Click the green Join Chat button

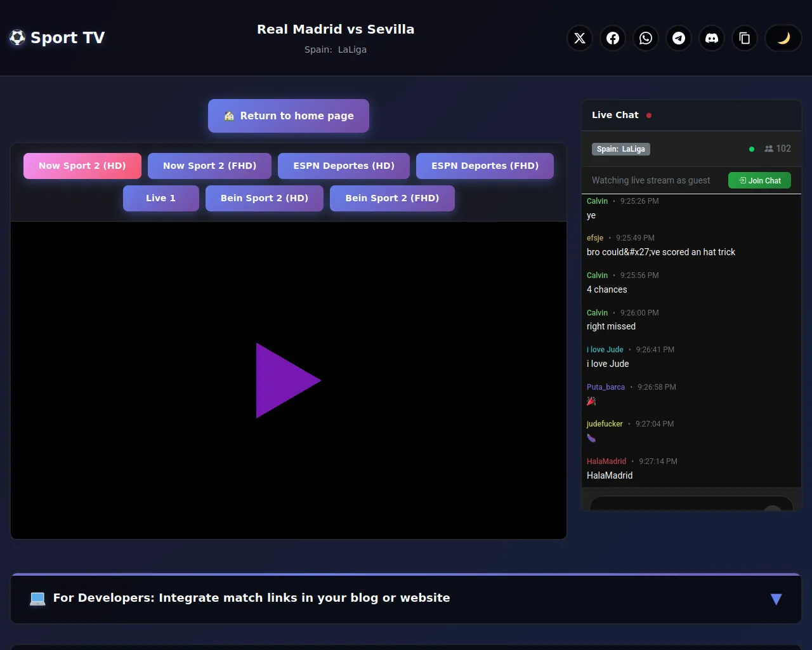tap(759, 180)
